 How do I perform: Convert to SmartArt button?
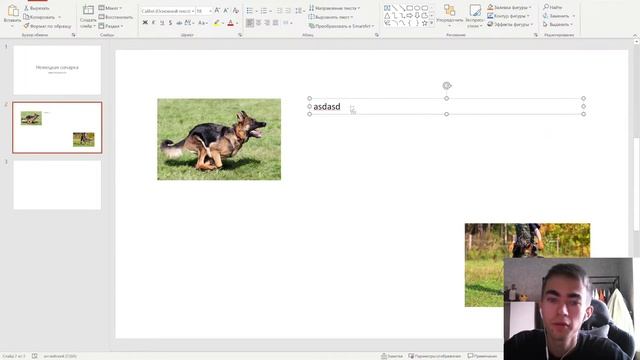click(341, 26)
